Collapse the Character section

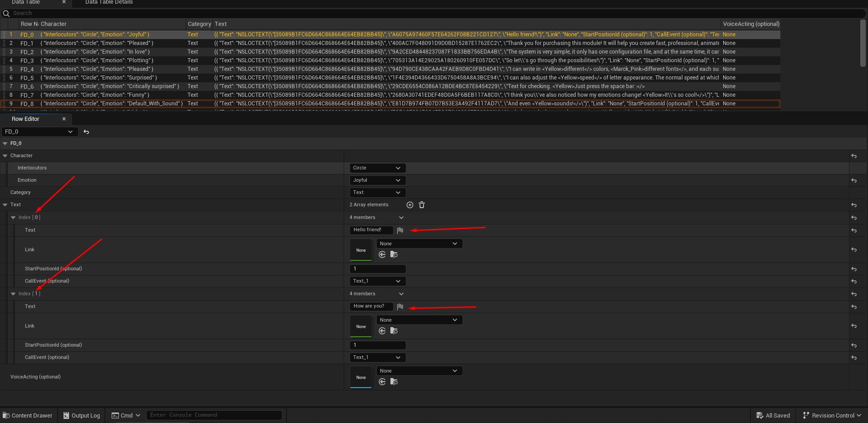(5, 156)
